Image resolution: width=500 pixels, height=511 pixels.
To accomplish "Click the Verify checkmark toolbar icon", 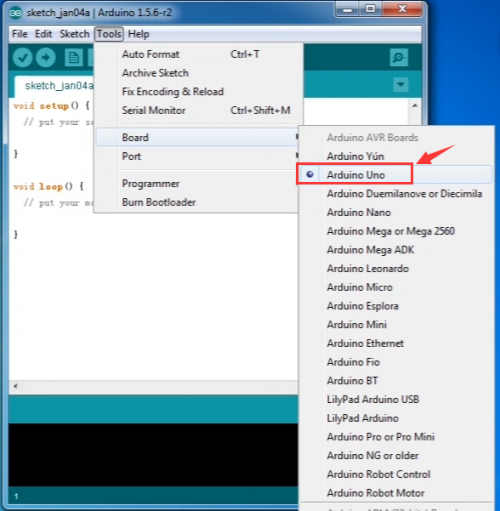I will (22, 58).
